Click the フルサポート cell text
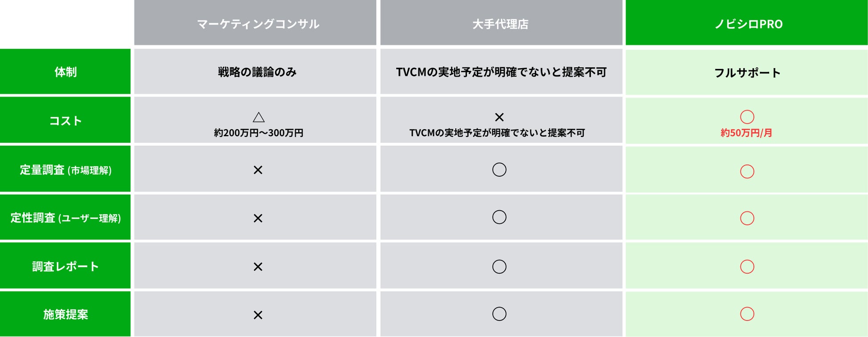The image size is (868, 337). tap(747, 73)
